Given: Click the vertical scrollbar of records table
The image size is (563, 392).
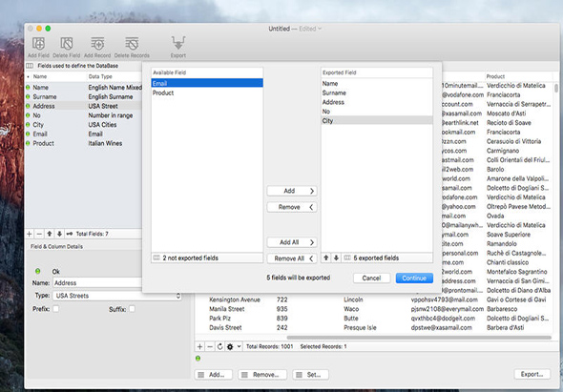Looking at the screenshot, I should pyautogui.click(x=556, y=89).
